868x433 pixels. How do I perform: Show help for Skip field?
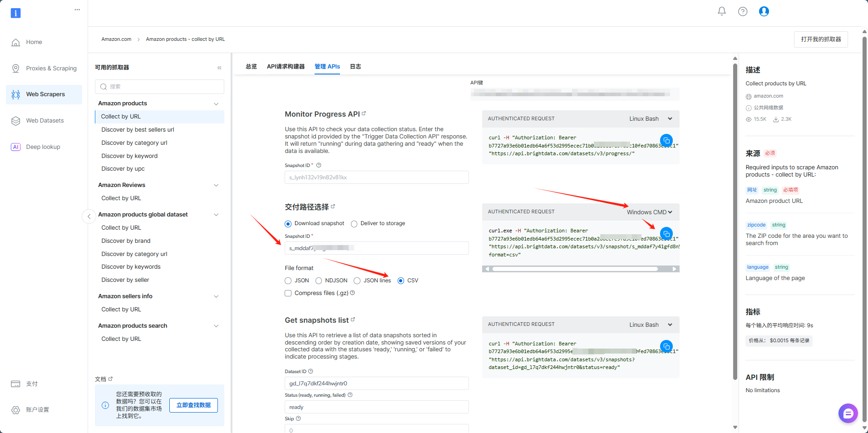[x=298, y=418]
